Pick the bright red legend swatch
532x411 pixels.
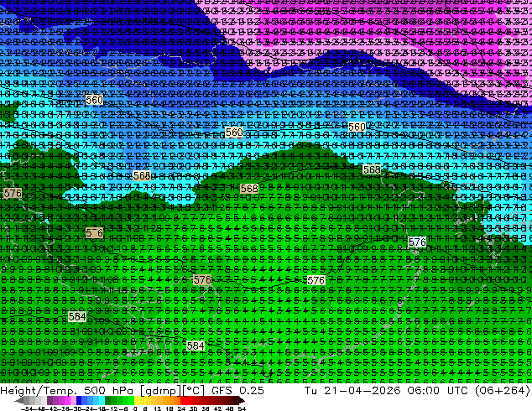tap(183, 401)
